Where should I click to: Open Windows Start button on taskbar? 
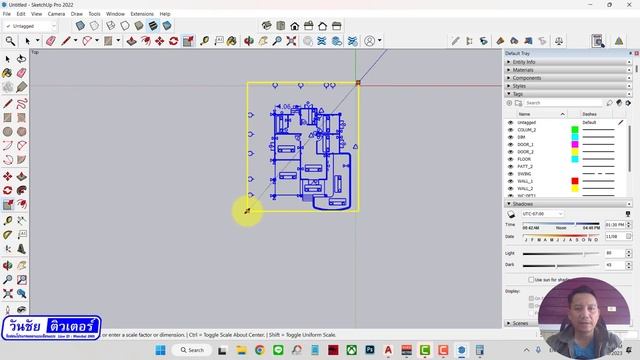161,350
